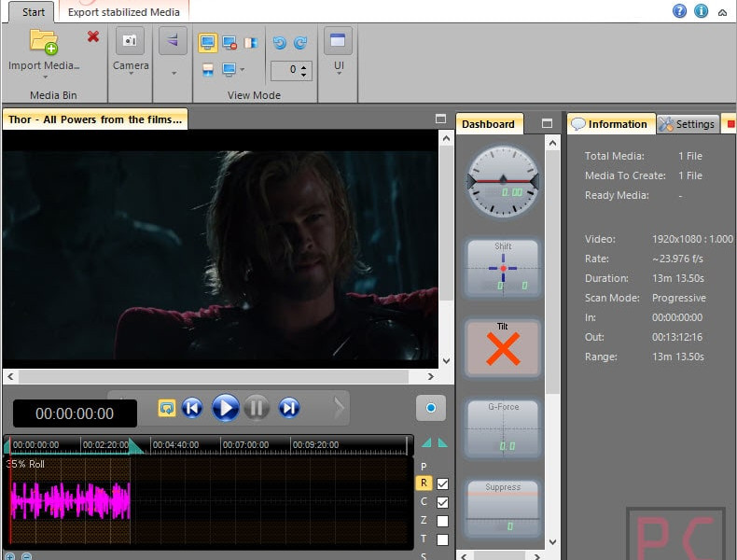737x560 pixels.
Task: Check the T graph checkbox
Action: pos(442,539)
